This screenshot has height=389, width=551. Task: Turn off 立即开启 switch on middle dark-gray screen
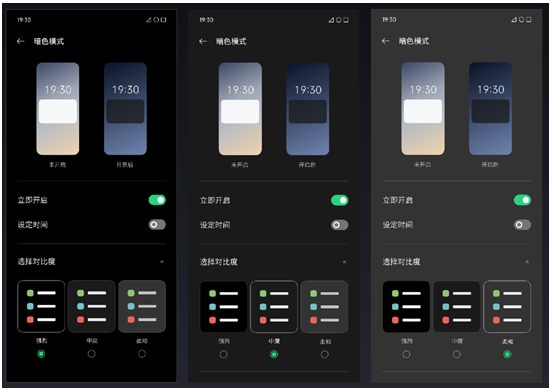point(339,200)
